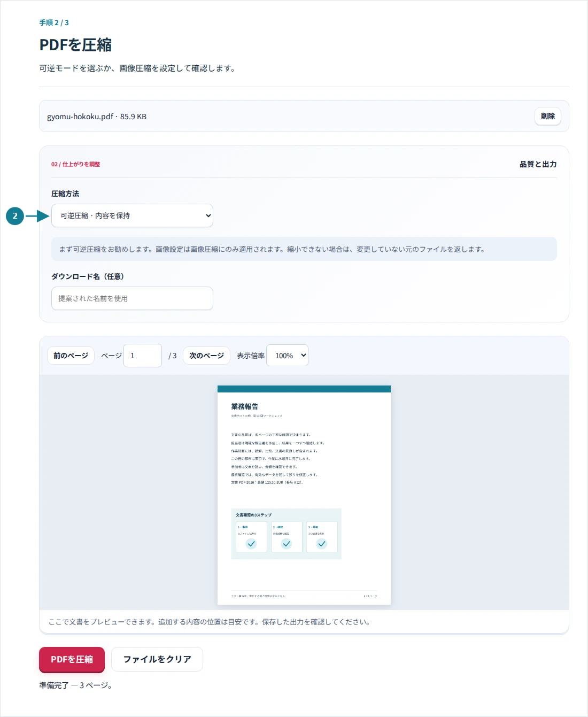Open the 圧縮方法 dropdown
This screenshot has width=588, height=717.
click(132, 215)
